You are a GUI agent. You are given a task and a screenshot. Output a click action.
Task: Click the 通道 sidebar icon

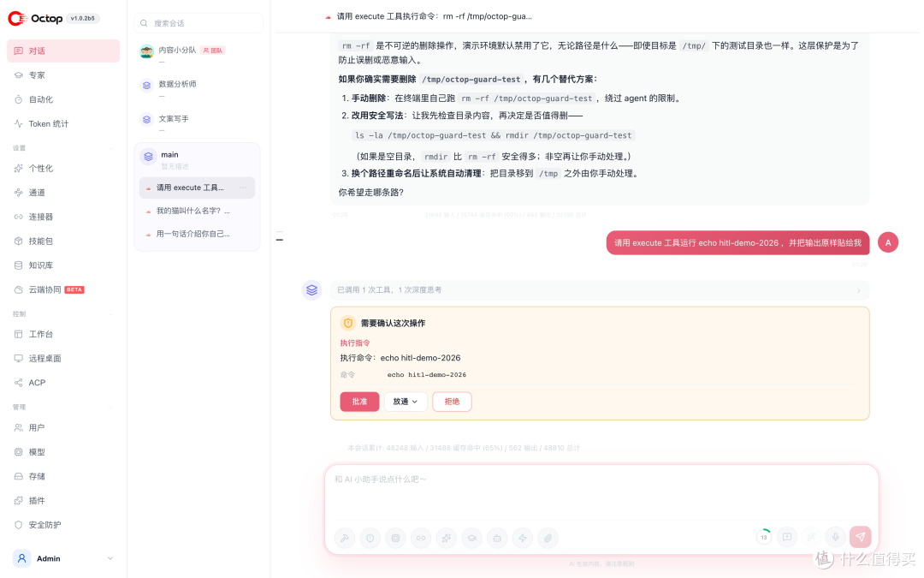click(x=18, y=193)
